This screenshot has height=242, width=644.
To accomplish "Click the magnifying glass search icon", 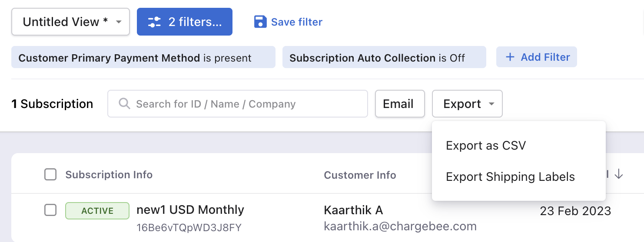I will click(124, 104).
